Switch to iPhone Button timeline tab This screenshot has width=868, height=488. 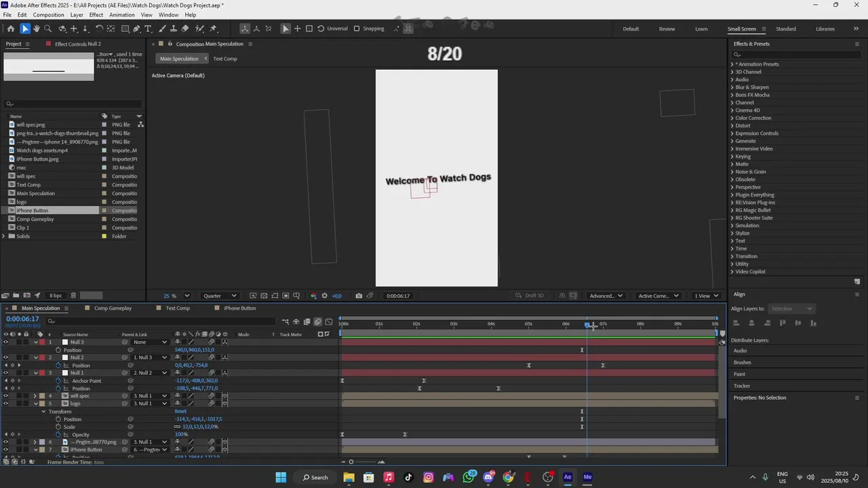(x=240, y=308)
